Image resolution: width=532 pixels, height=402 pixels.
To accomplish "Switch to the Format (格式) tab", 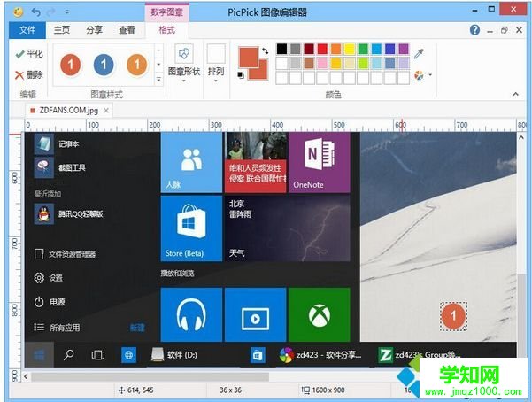I will click(x=167, y=30).
